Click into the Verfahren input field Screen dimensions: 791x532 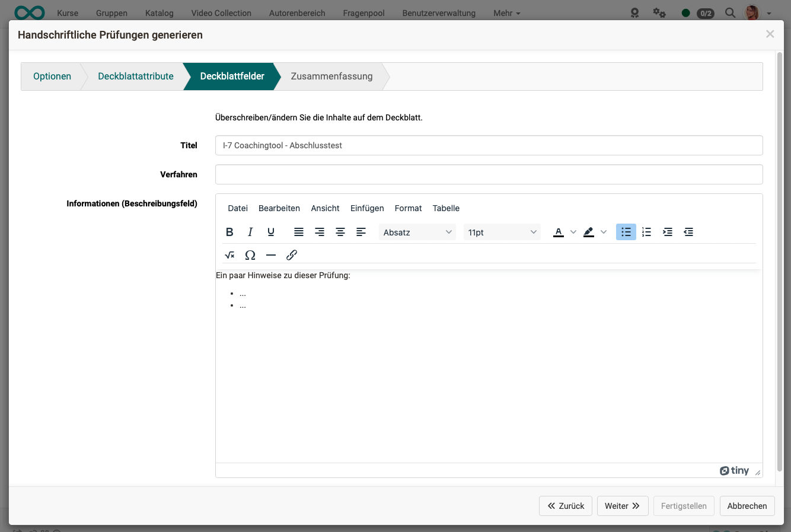coord(489,174)
